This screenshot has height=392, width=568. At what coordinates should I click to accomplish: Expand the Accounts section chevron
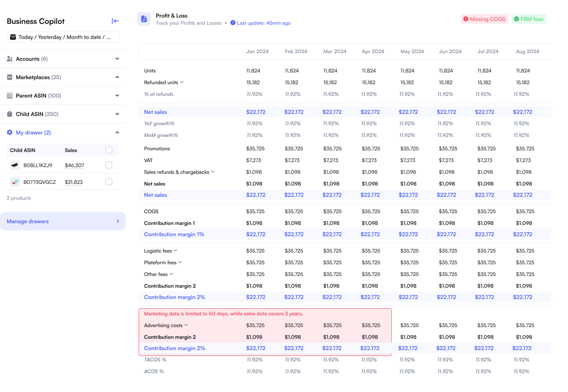tap(117, 59)
